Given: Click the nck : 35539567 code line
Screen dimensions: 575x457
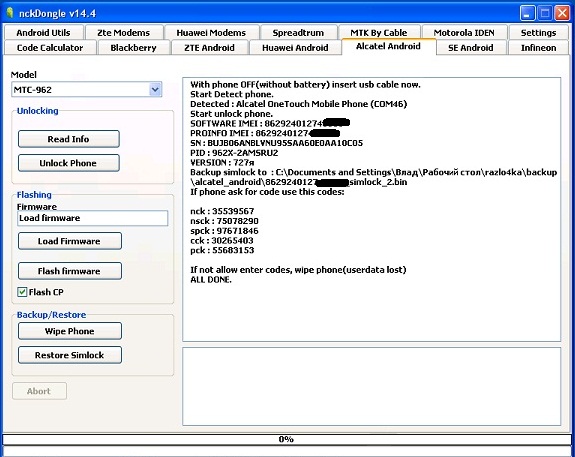Looking at the screenshot, I should [x=222, y=211].
